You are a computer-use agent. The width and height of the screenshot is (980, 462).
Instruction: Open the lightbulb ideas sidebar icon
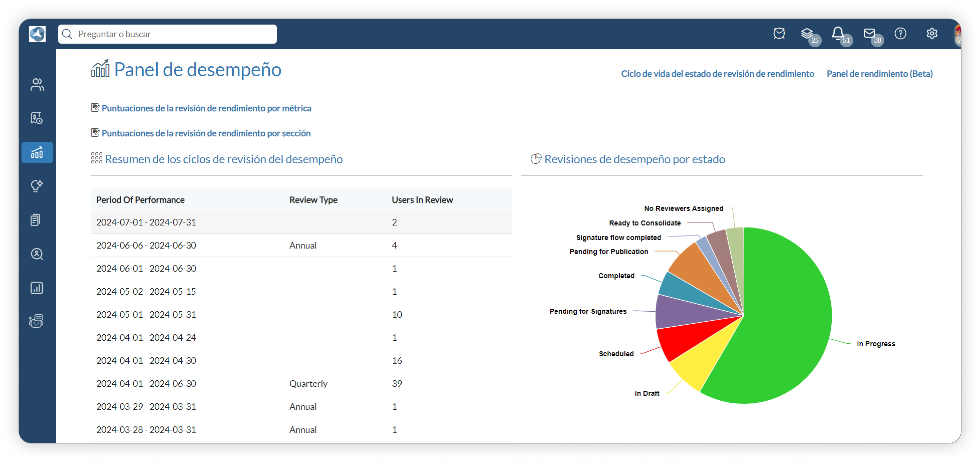coord(37,186)
